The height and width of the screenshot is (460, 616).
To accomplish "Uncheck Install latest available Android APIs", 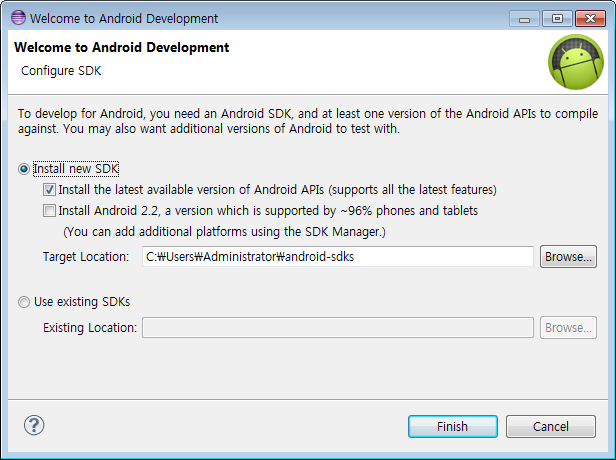I will (49, 190).
